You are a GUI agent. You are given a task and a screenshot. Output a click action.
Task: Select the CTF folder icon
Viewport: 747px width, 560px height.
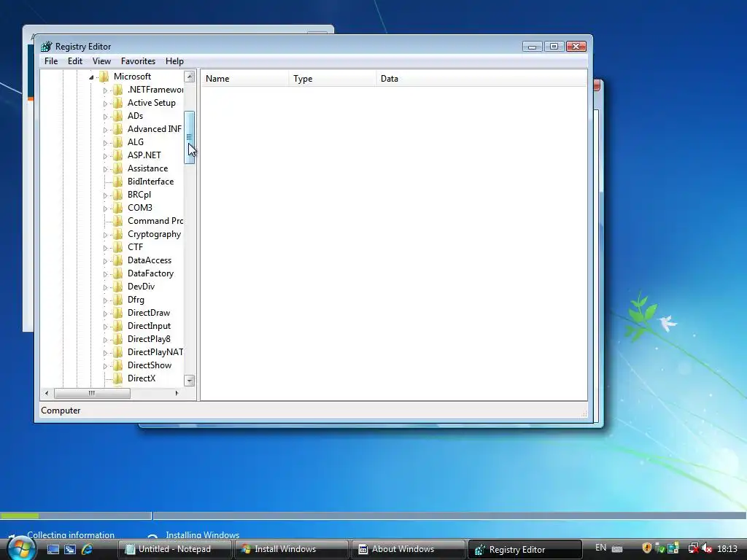[117, 247]
